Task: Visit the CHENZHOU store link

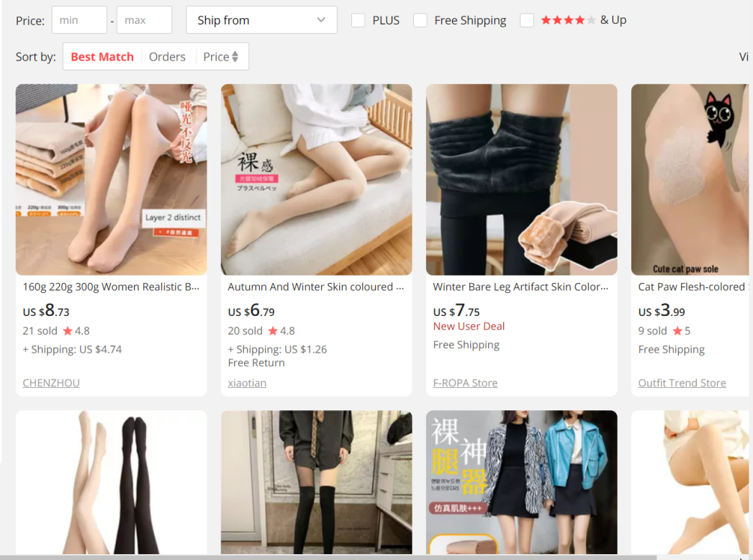Action: pos(51,383)
